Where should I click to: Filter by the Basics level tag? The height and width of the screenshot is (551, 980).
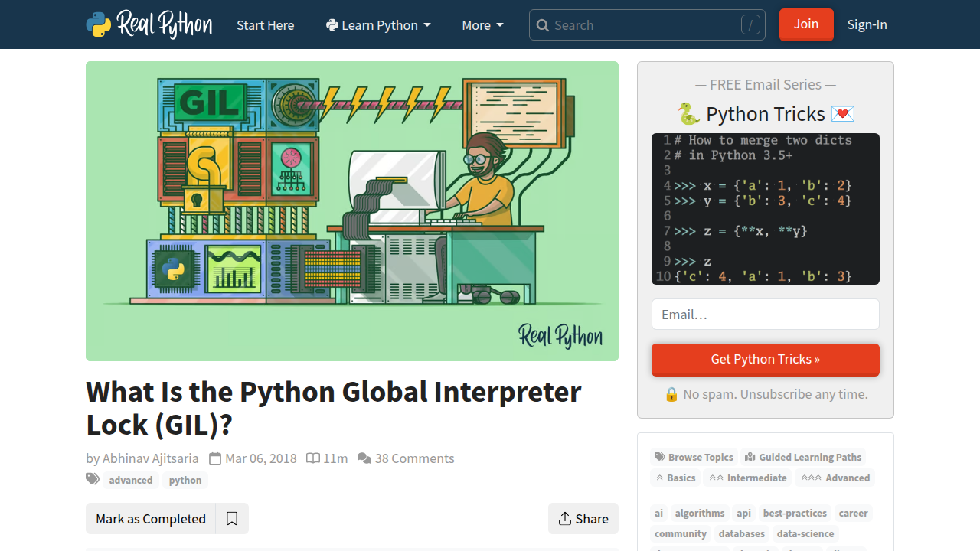[x=675, y=478]
